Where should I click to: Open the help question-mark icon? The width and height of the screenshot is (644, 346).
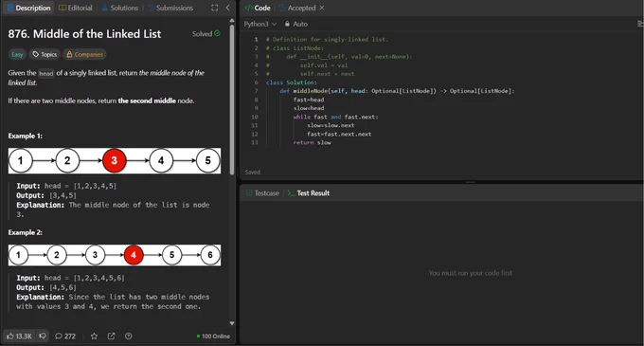129,337
